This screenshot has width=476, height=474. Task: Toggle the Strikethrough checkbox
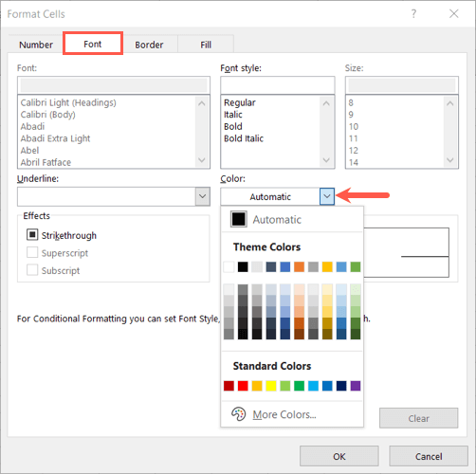[32, 235]
